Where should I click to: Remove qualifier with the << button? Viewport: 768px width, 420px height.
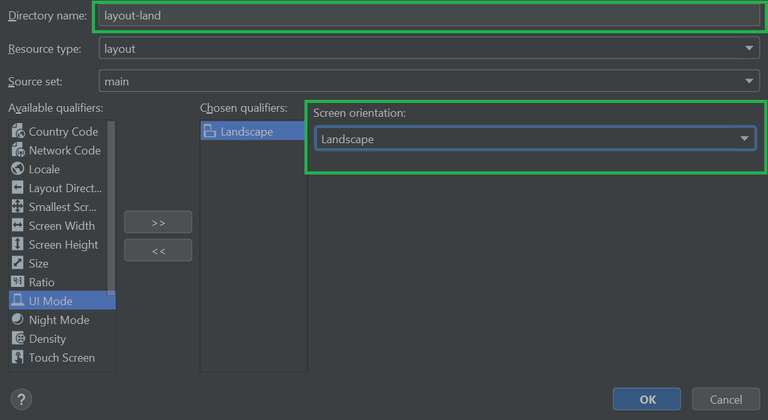click(158, 250)
